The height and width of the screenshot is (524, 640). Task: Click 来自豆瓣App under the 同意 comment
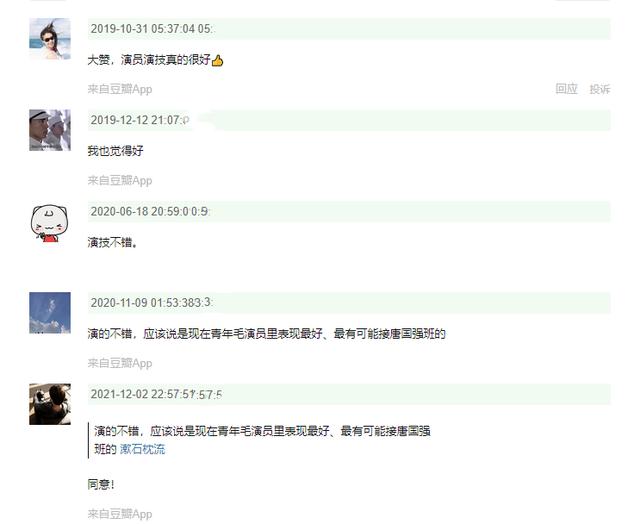[120, 514]
